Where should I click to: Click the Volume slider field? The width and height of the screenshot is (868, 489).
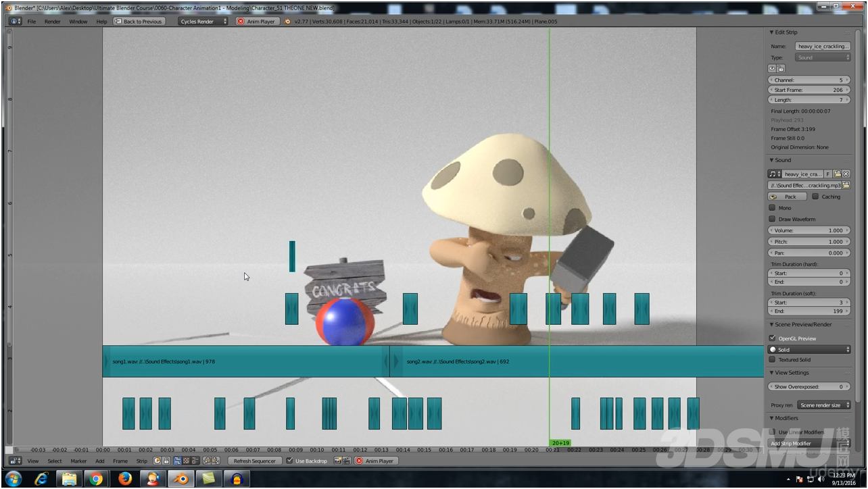[x=809, y=230]
